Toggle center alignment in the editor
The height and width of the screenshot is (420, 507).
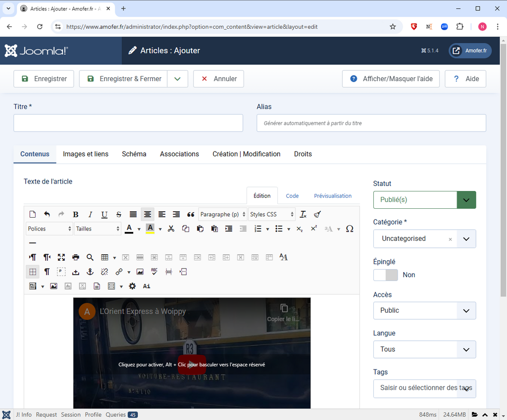point(148,214)
